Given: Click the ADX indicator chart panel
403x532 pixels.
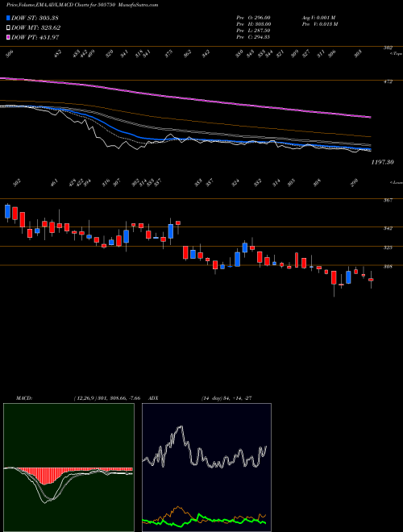Looking at the screenshot, I should (206, 468).
